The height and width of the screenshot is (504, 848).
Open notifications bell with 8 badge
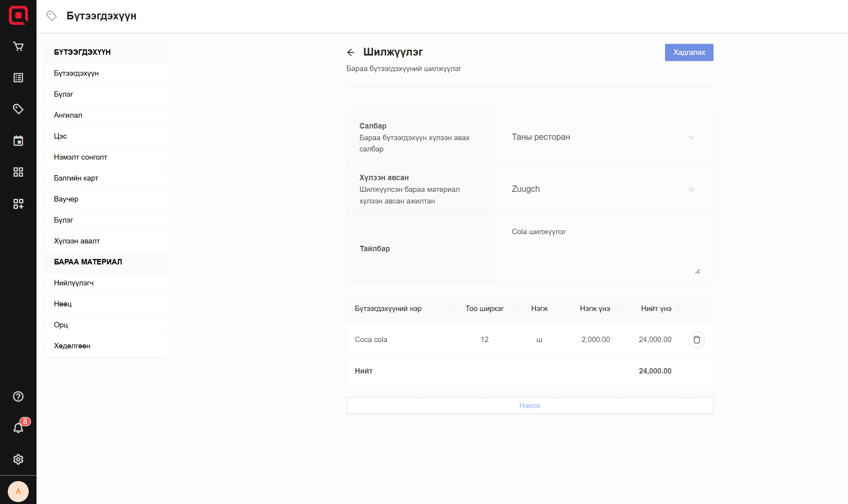coord(18,428)
